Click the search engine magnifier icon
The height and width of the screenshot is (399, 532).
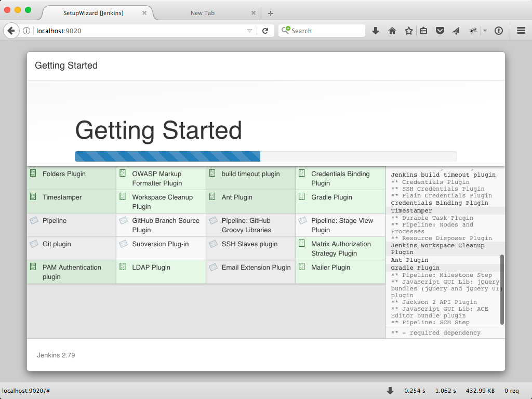(286, 30)
